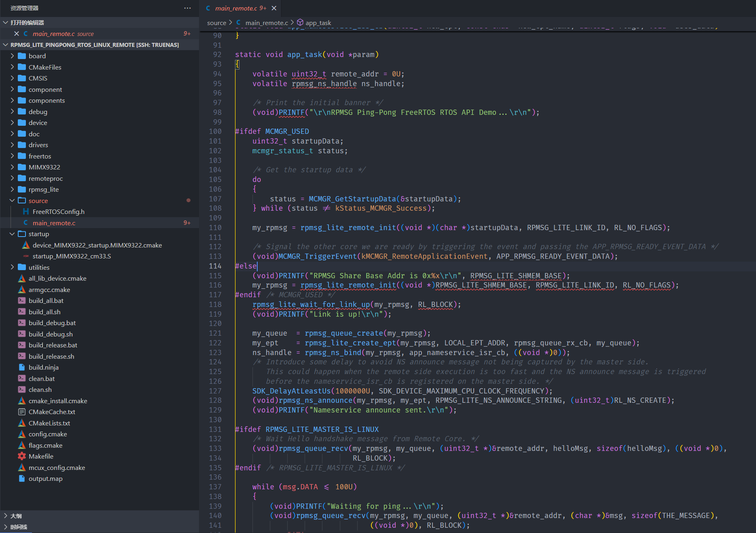The width and height of the screenshot is (756, 533).
Task: Collapse the source folder
Action: coord(12,201)
